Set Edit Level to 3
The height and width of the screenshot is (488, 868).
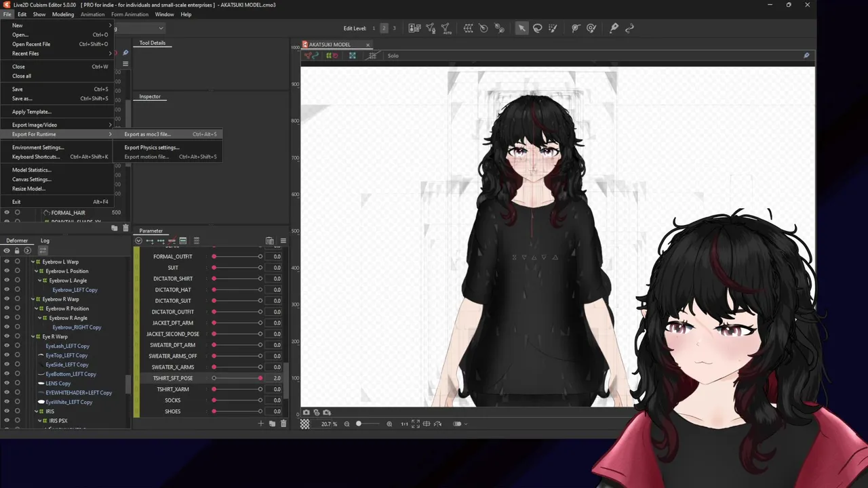[394, 28]
